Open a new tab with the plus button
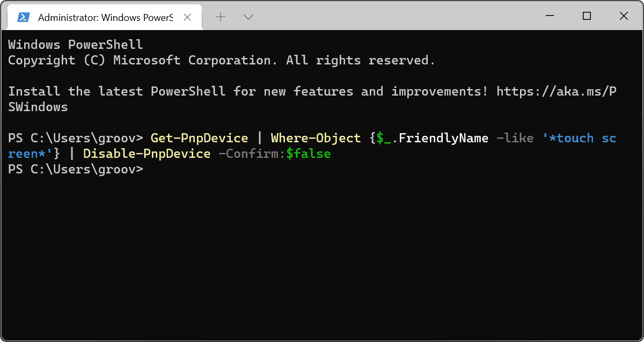644x342 pixels. click(x=220, y=17)
